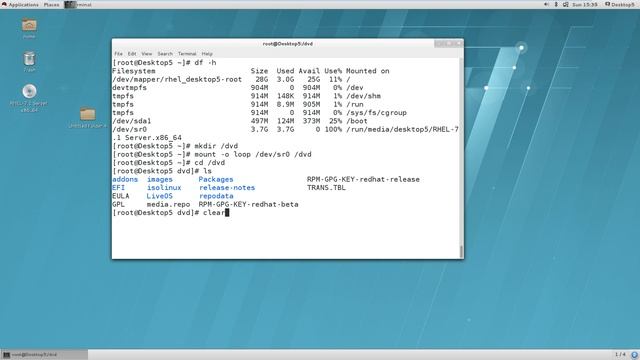Click the volume speaker icon in top panel
Viewport: 640px width, 360px height.
pyautogui.click(x=546, y=4)
